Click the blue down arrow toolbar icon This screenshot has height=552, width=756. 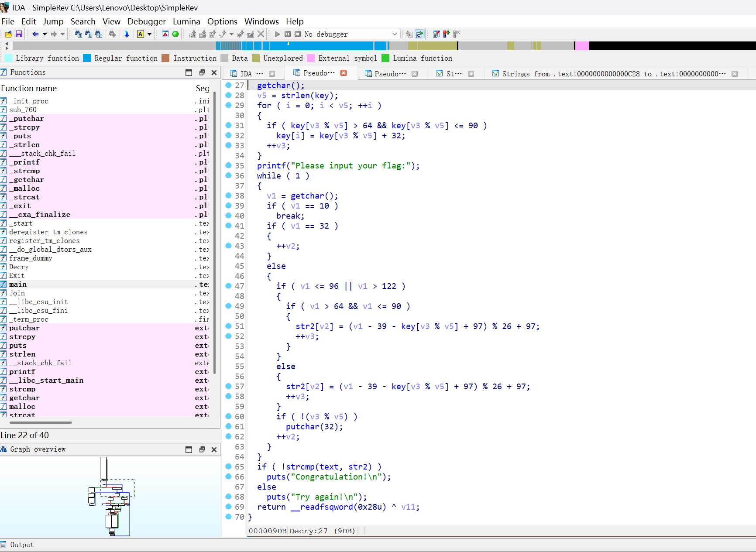pos(127,34)
